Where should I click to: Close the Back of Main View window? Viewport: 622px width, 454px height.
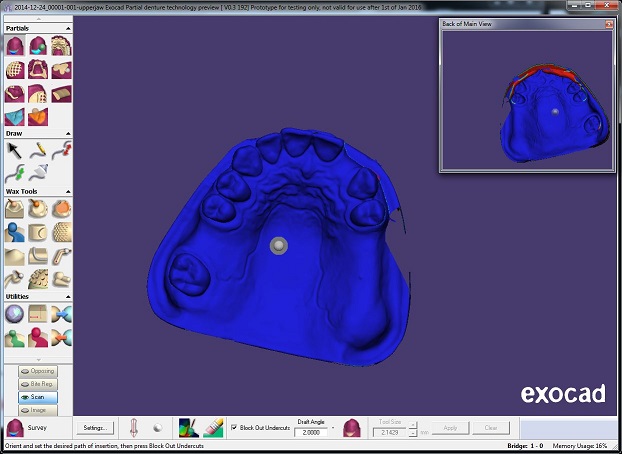[x=609, y=24]
